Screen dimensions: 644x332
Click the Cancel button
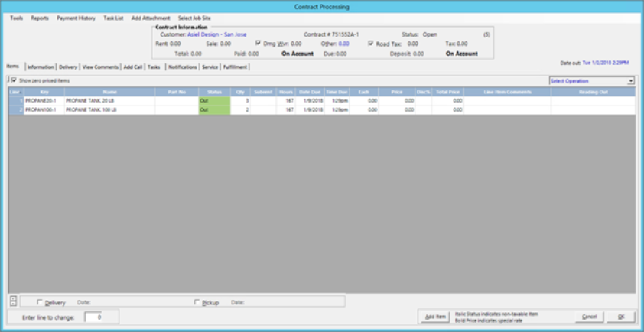[x=589, y=317]
